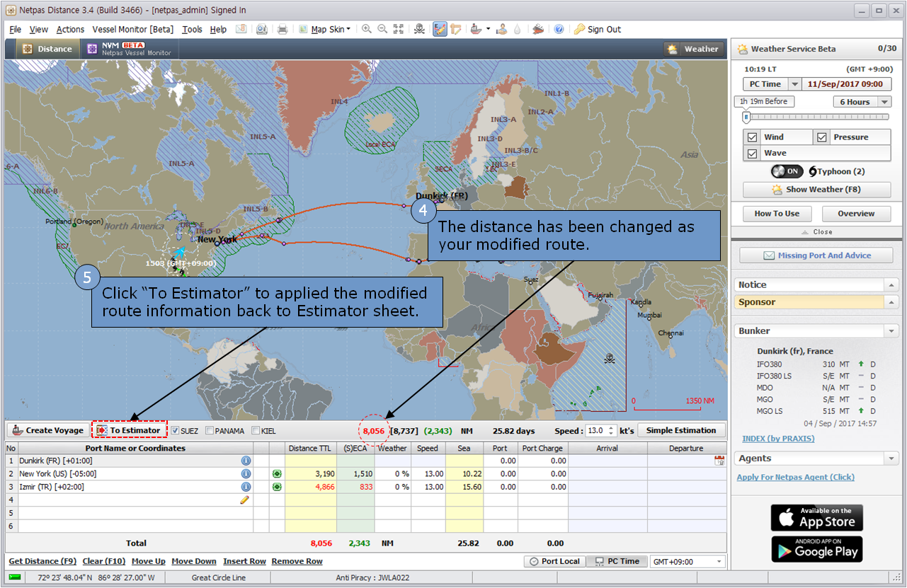
Task: Click the agent hand toolbar icon
Action: tap(501, 29)
